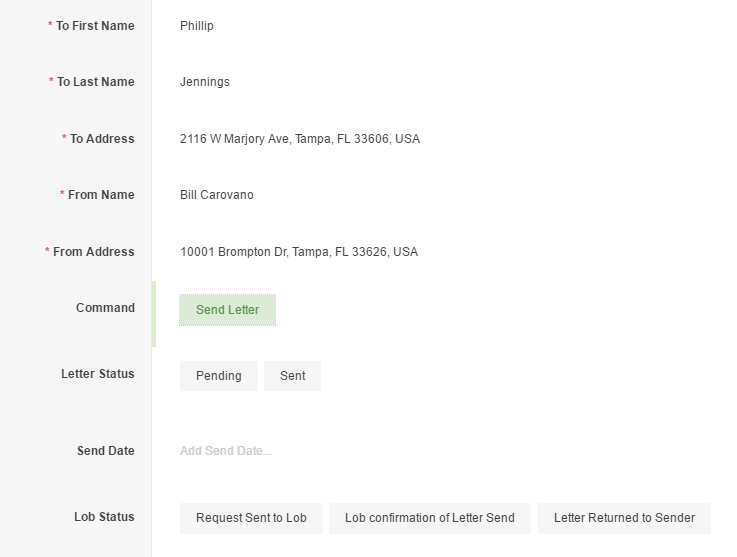Image resolution: width=737 pixels, height=557 pixels.
Task: Click the From Address field label
Action: (x=93, y=252)
